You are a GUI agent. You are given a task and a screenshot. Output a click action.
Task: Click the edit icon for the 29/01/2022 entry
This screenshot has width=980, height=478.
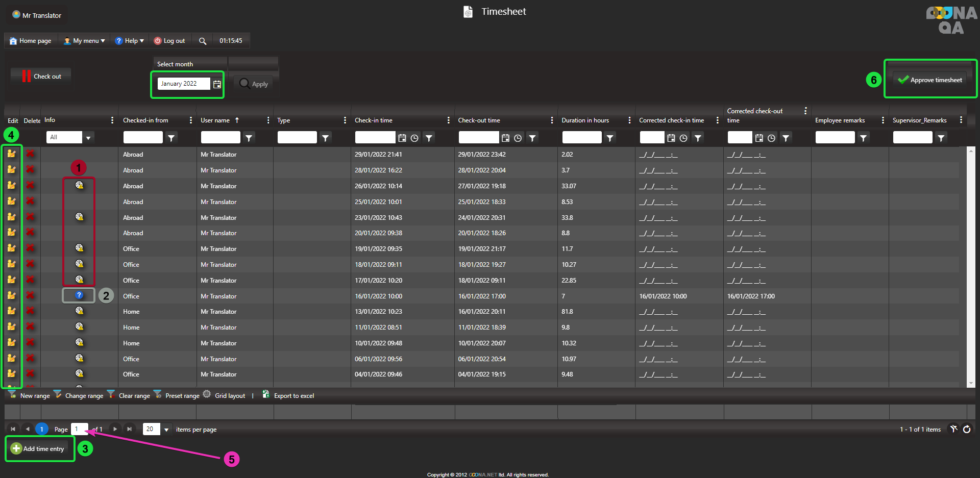coord(11,154)
